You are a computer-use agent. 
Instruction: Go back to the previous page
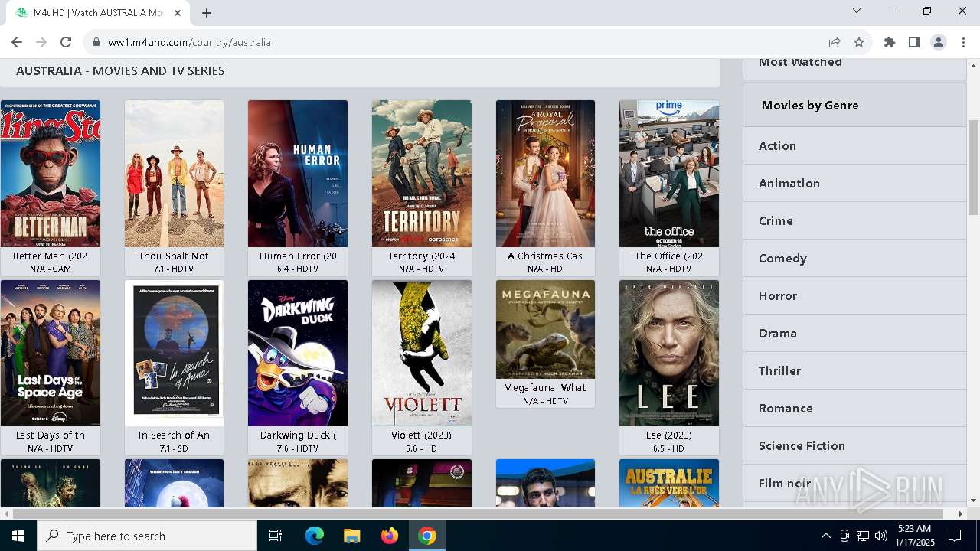pyautogui.click(x=17, y=42)
